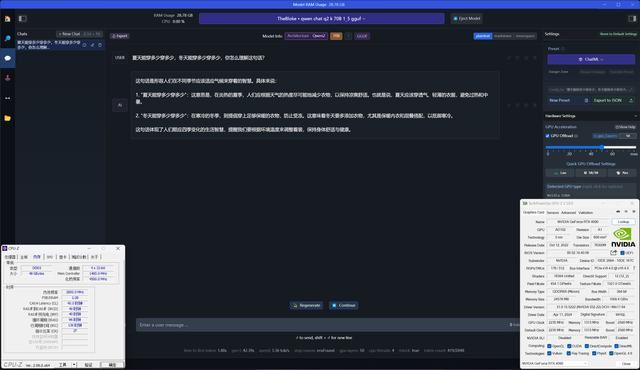Image resolution: width=640 pixels, height=370 pixels.
Task: Select the AI Chat sidebar icon
Action: click(x=7, y=58)
